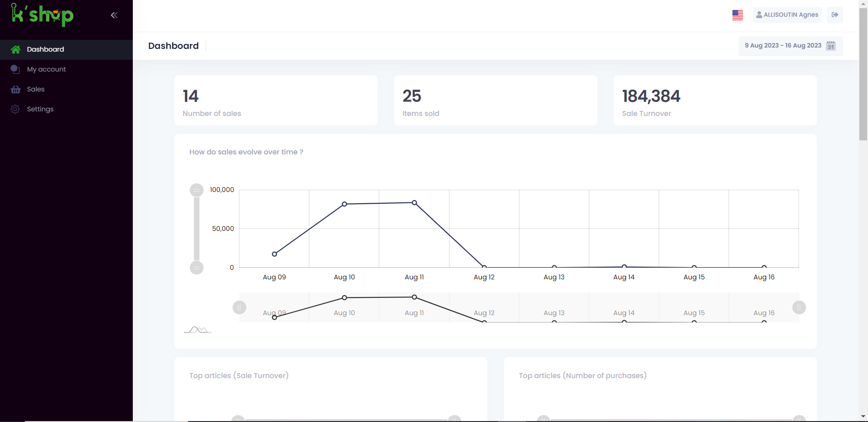Image resolution: width=868 pixels, height=422 pixels.
Task: Click the calendar icon in date range
Action: click(x=830, y=46)
